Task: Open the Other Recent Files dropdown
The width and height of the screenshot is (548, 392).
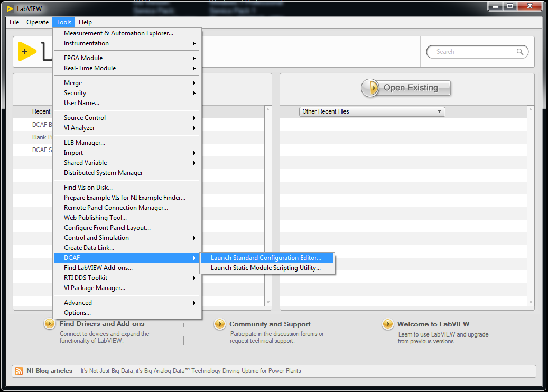Action: 372,111
